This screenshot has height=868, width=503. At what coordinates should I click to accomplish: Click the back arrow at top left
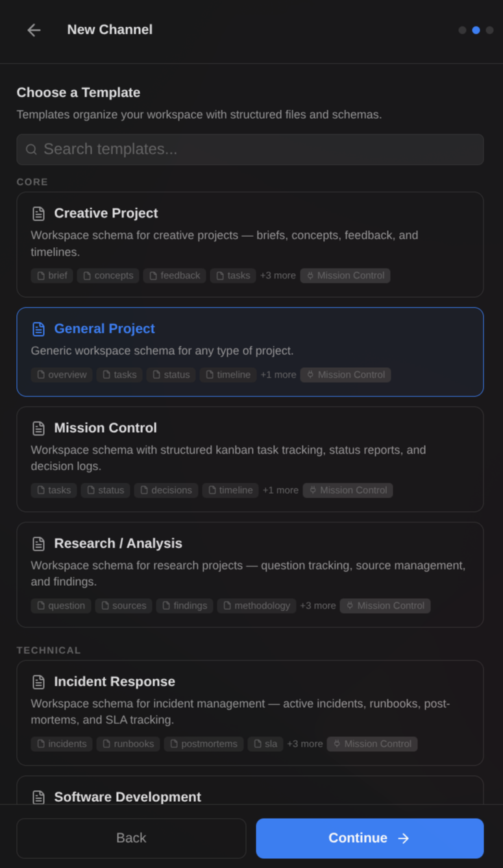33,30
